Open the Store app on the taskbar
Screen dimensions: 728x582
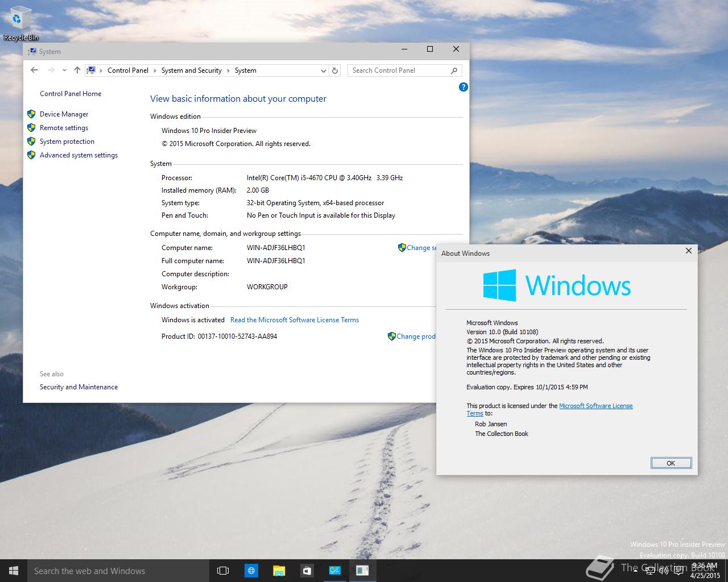point(307,571)
